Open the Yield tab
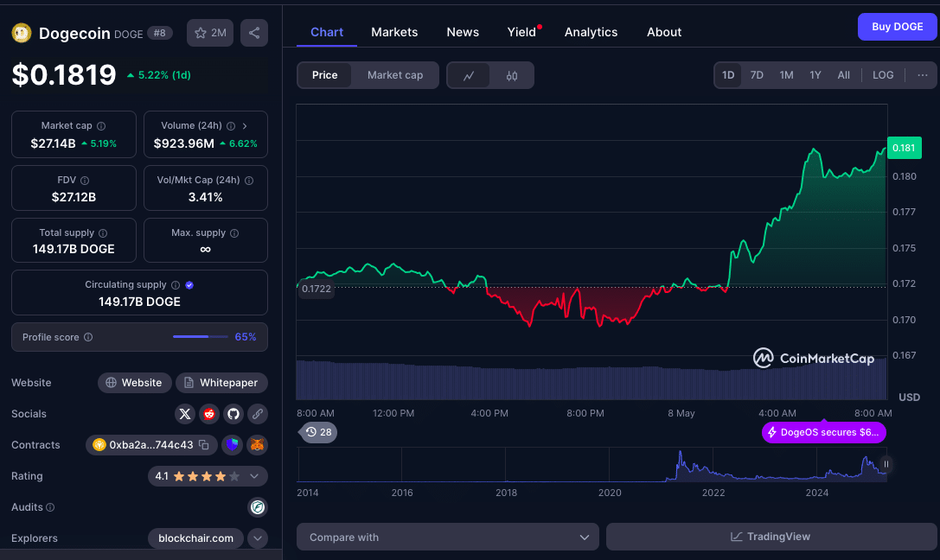This screenshot has height=560, width=940. [522, 32]
